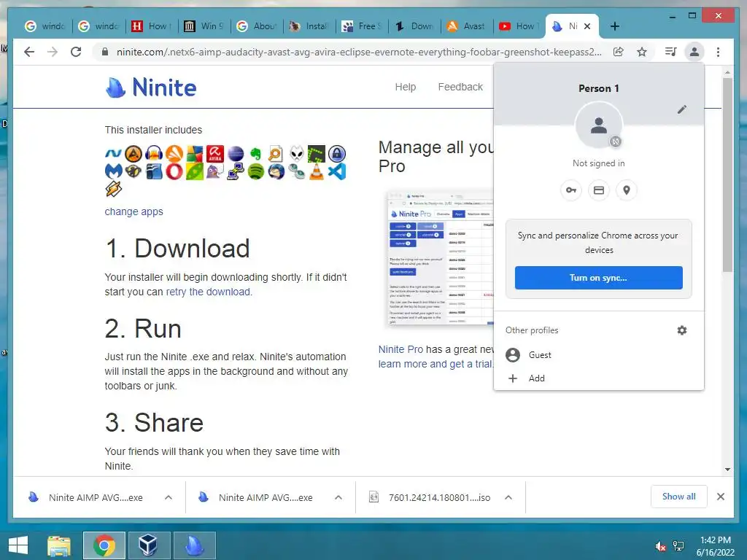Switch to the Avast tab
Image resolution: width=747 pixels, height=560 pixels.
(x=466, y=26)
